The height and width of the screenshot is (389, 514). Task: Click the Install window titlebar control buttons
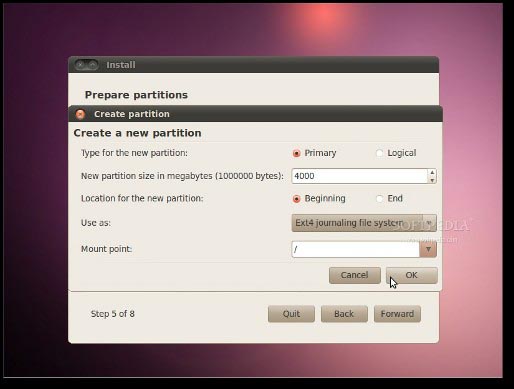click(86, 65)
